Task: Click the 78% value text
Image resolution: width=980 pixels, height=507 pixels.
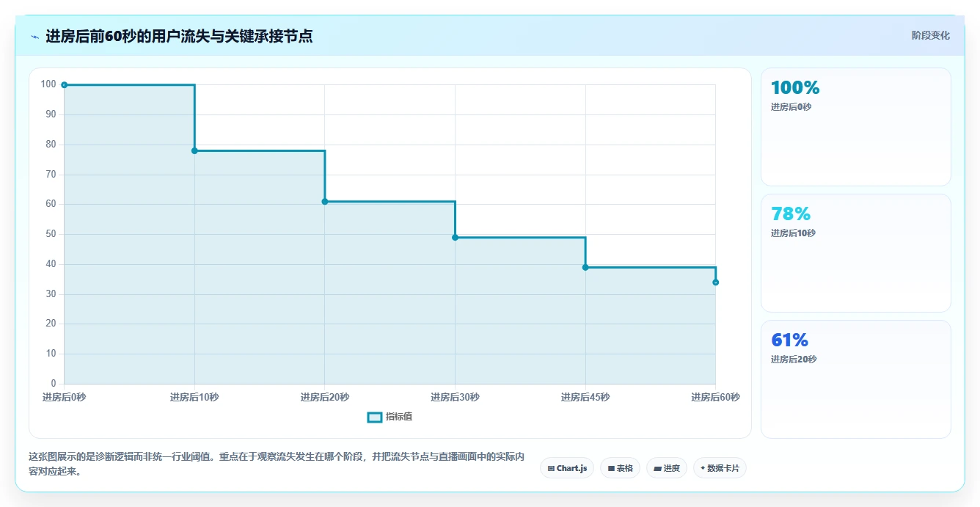Action: pyautogui.click(x=791, y=214)
